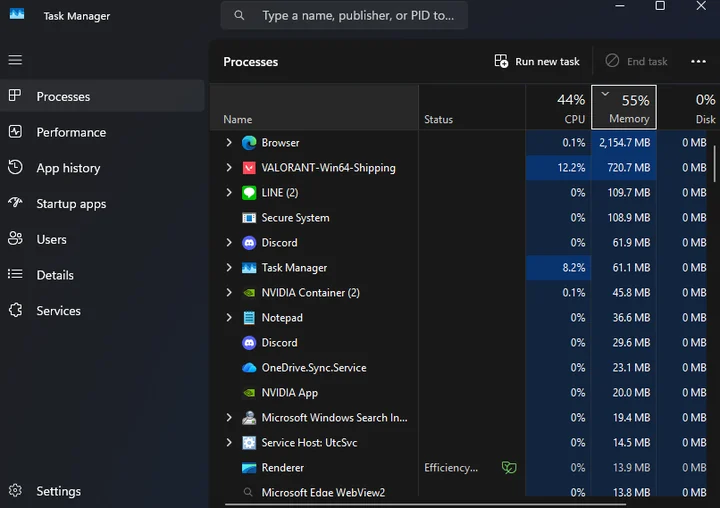Image resolution: width=720 pixels, height=508 pixels.
Task: Open the more options ellipsis menu
Action: 698,62
